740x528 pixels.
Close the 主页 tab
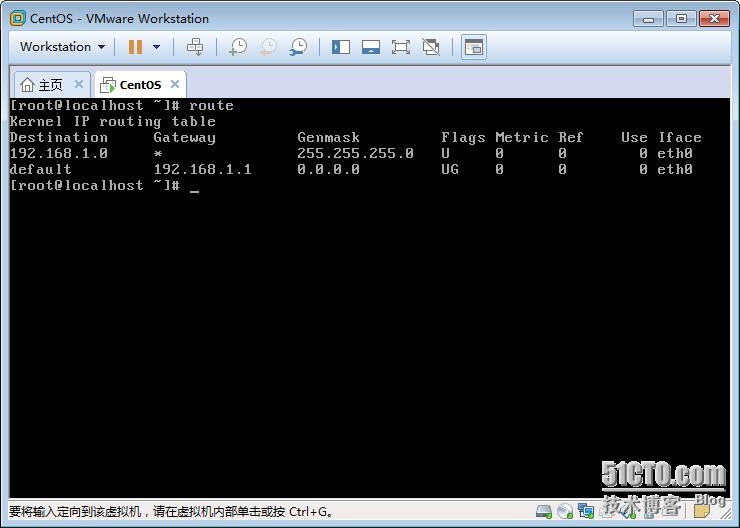[79, 84]
